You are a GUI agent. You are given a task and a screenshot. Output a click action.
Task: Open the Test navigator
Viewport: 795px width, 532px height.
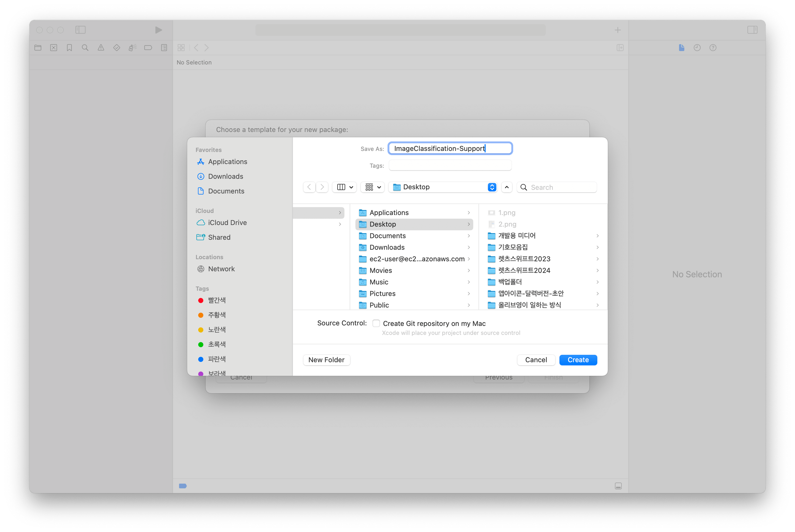(x=116, y=47)
